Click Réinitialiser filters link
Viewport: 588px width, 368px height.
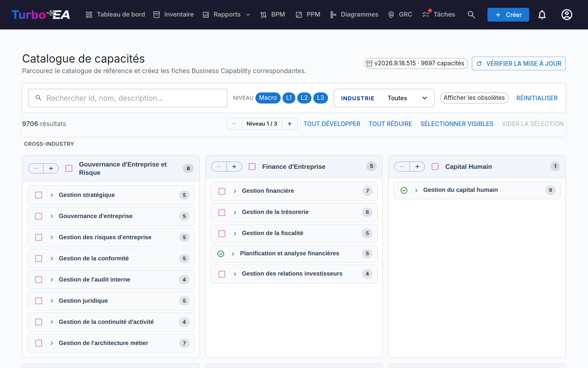[x=537, y=98]
